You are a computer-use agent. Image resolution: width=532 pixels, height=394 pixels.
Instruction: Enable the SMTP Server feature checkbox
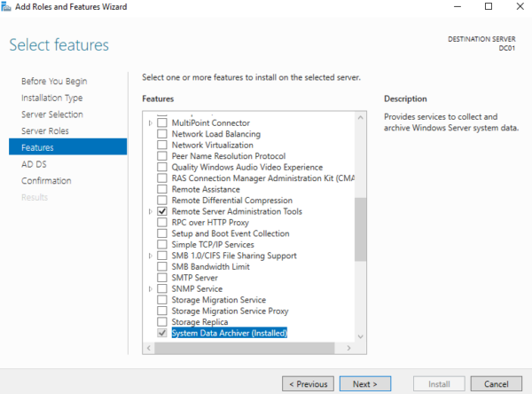click(x=161, y=278)
